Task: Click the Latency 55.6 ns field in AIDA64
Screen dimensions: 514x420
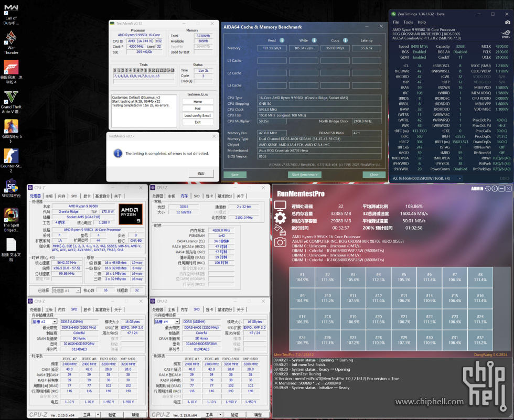Action: tap(367, 48)
